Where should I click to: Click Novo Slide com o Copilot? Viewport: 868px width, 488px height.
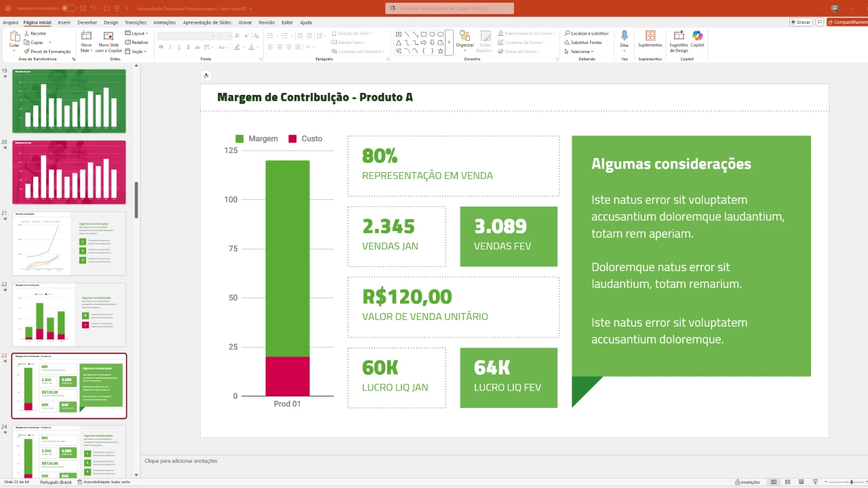click(108, 41)
